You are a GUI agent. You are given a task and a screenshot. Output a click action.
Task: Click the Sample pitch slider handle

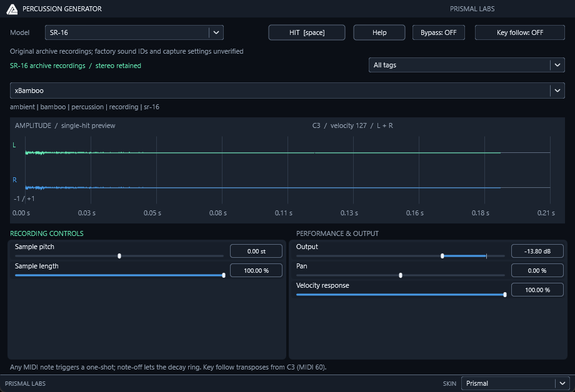click(119, 256)
